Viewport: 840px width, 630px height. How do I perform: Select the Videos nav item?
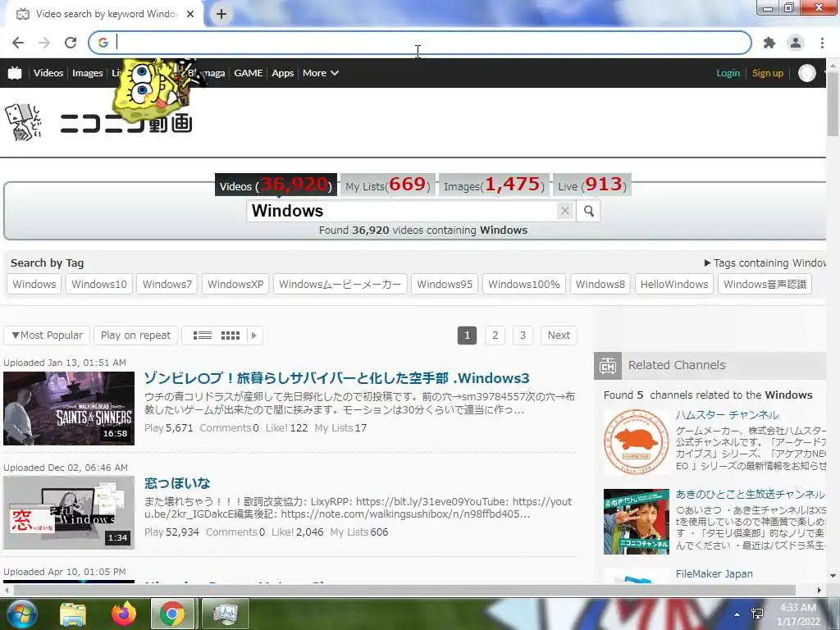point(48,73)
